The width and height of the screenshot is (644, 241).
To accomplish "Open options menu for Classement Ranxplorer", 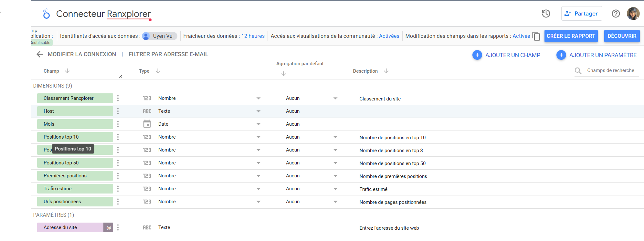I will coord(118,98).
